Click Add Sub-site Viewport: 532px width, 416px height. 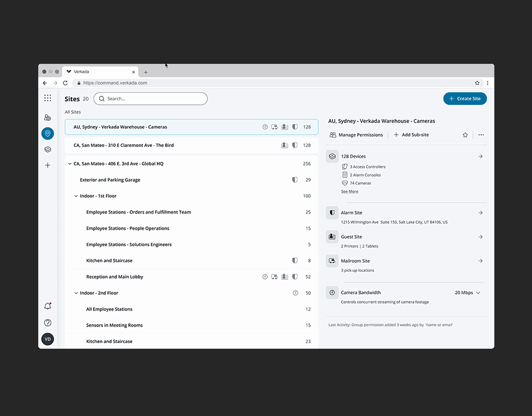click(411, 135)
